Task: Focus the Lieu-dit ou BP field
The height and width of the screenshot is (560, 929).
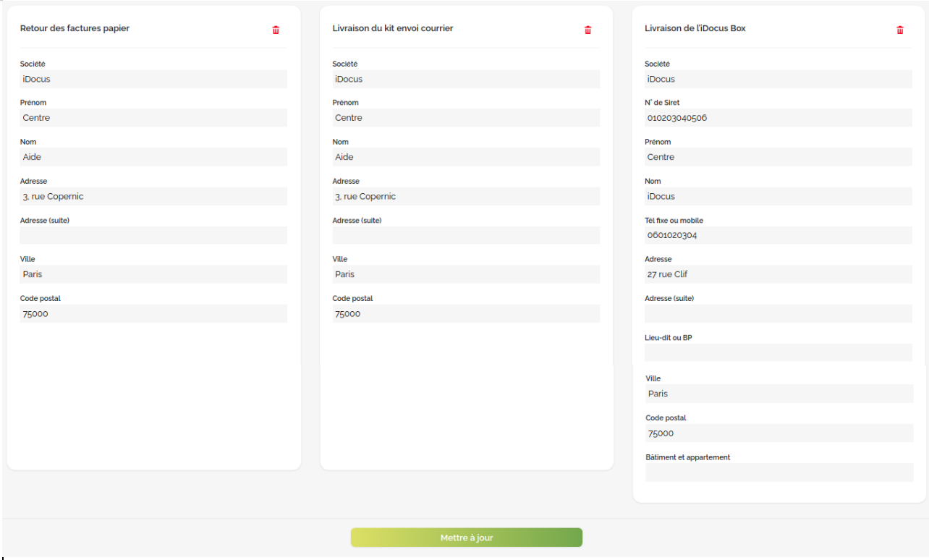Action: [x=779, y=352]
